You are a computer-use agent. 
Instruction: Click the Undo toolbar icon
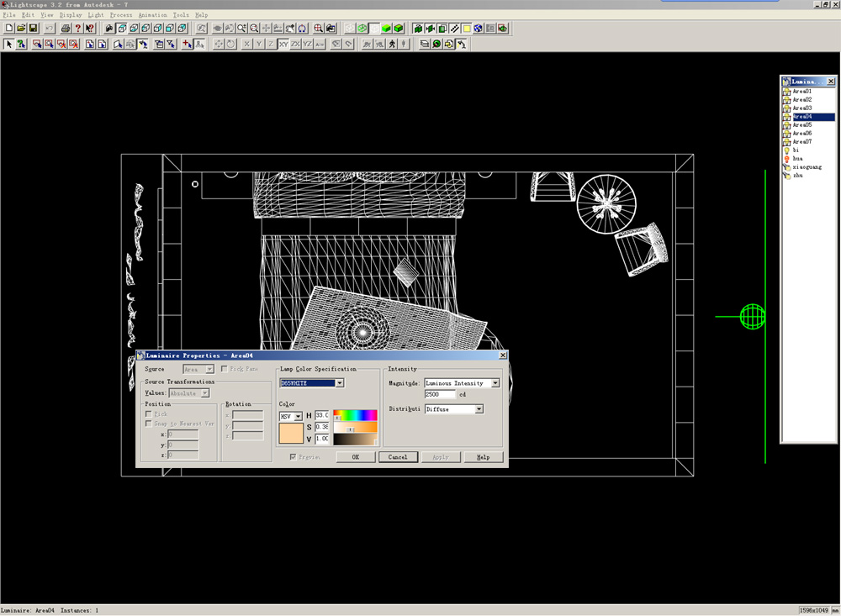coord(49,28)
